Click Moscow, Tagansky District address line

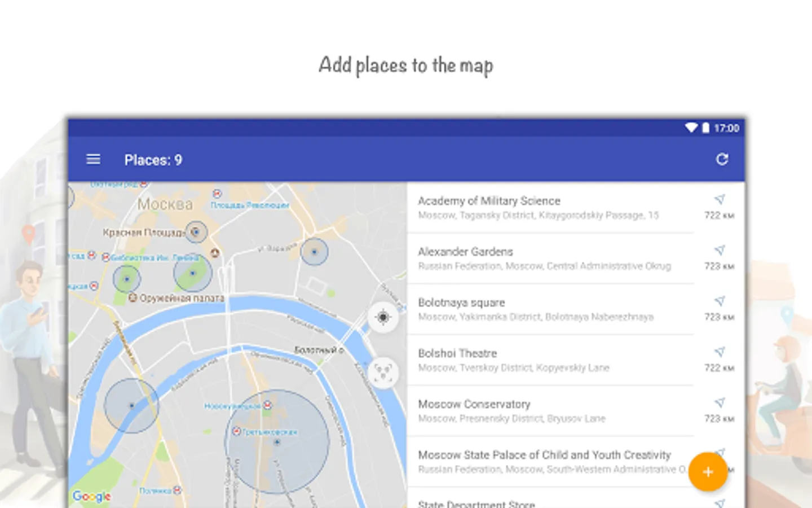(x=538, y=215)
